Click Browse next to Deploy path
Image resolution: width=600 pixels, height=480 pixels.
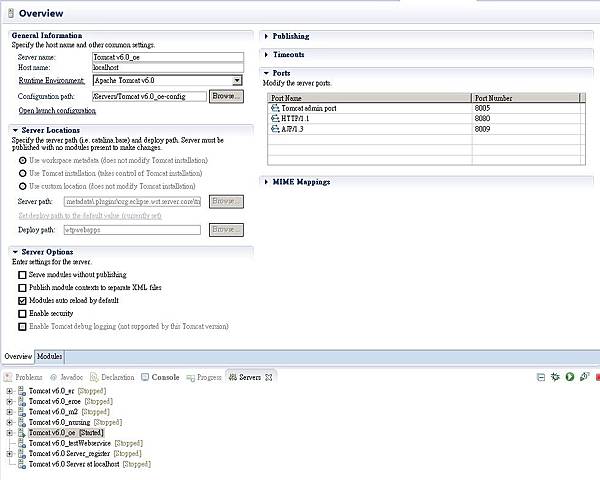(226, 230)
